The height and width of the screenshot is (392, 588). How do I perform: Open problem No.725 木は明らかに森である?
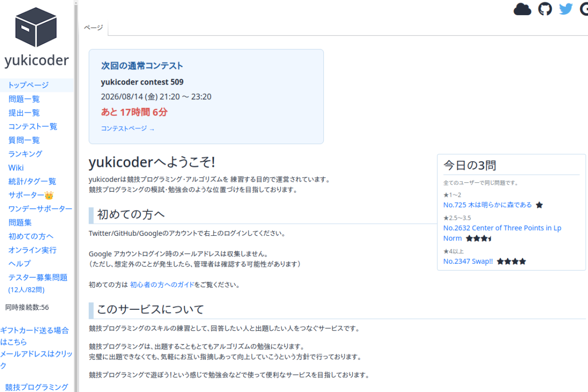(x=487, y=205)
